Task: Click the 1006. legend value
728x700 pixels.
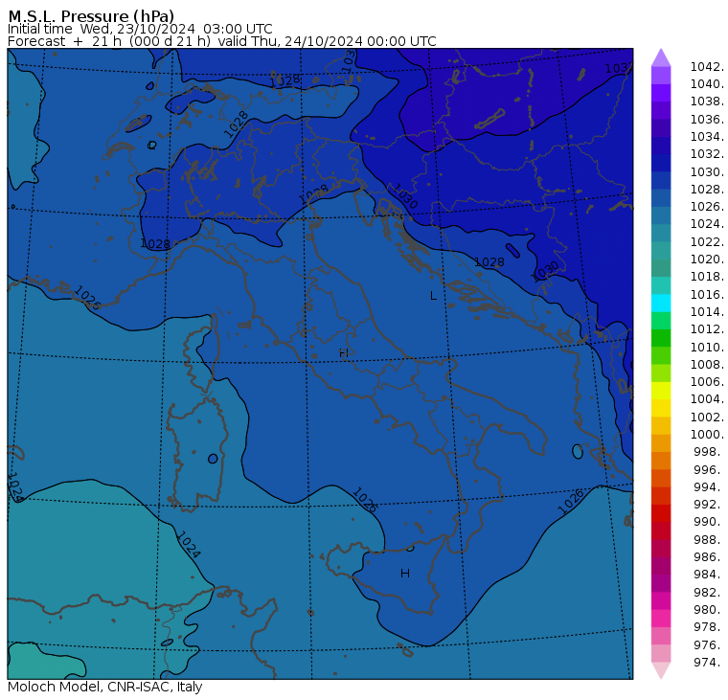Action: (707, 381)
